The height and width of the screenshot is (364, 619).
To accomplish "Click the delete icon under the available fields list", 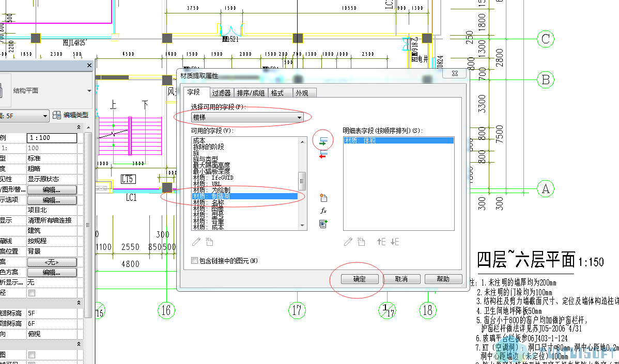I will pos(209,242).
